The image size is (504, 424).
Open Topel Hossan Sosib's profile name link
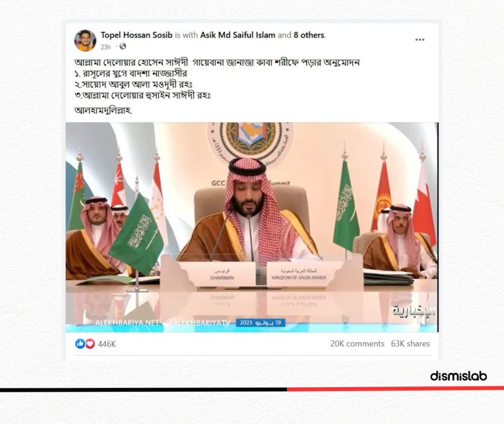(137, 35)
